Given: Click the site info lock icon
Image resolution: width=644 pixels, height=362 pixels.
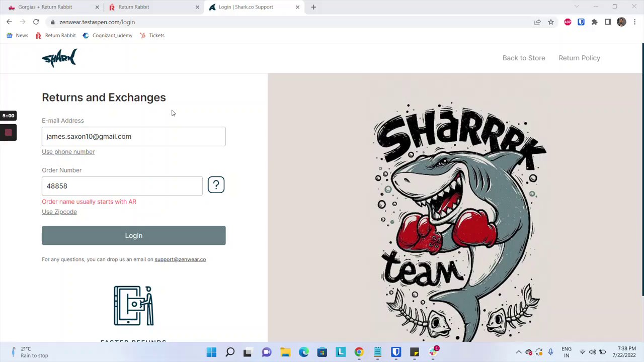Looking at the screenshot, I should point(52,22).
